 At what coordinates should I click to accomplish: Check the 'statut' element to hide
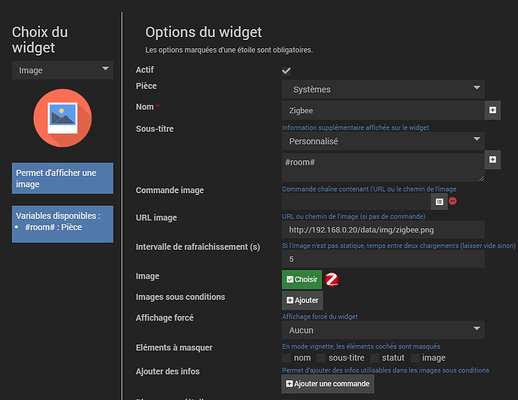[x=374, y=358]
